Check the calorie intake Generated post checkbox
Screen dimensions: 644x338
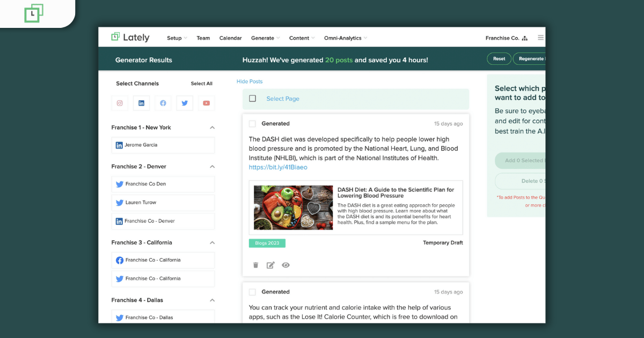tap(252, 292)
